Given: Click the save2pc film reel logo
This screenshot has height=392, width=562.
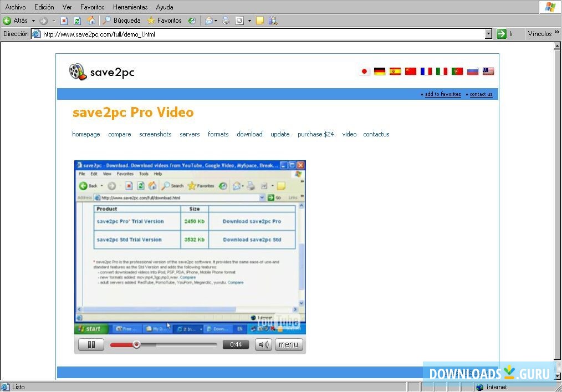Looking at the screenshot, I should point(77,72).
